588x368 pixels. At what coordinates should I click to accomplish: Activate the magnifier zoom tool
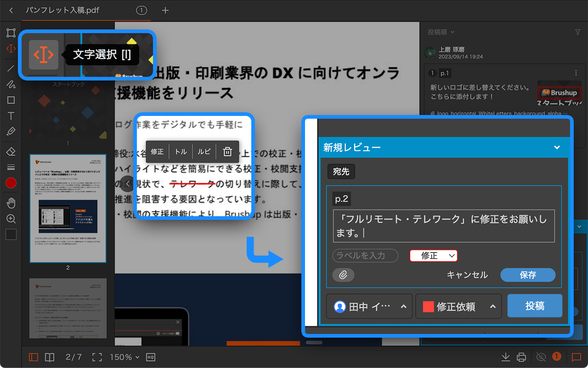11,219
